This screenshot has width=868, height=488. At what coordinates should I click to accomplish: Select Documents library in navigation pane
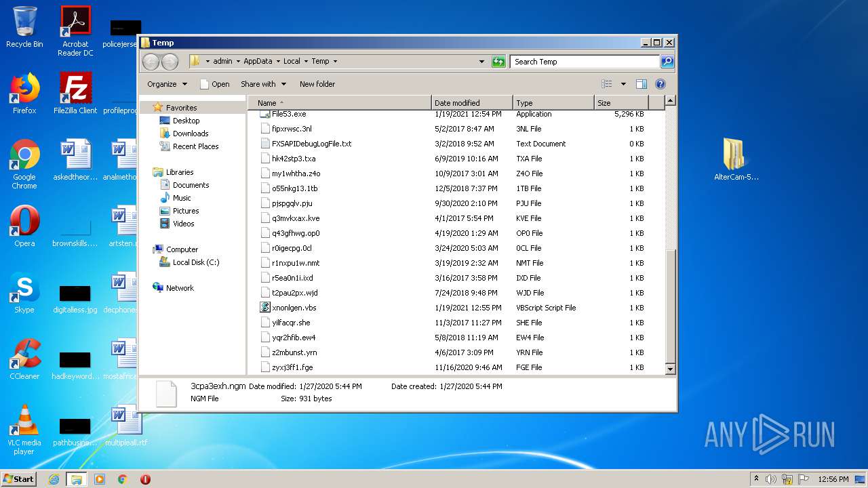tap(191, 185)
